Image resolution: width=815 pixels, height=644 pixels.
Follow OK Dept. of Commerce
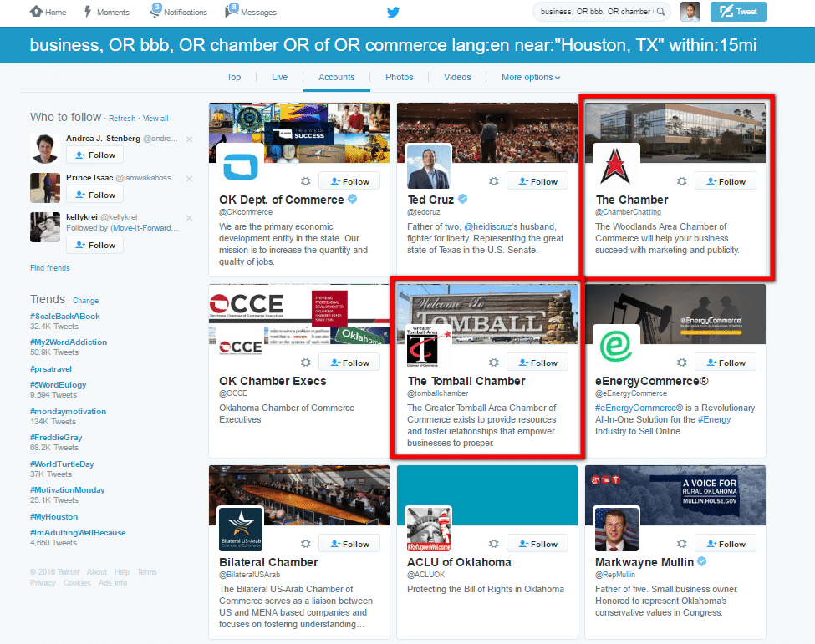tap(349, 181)
